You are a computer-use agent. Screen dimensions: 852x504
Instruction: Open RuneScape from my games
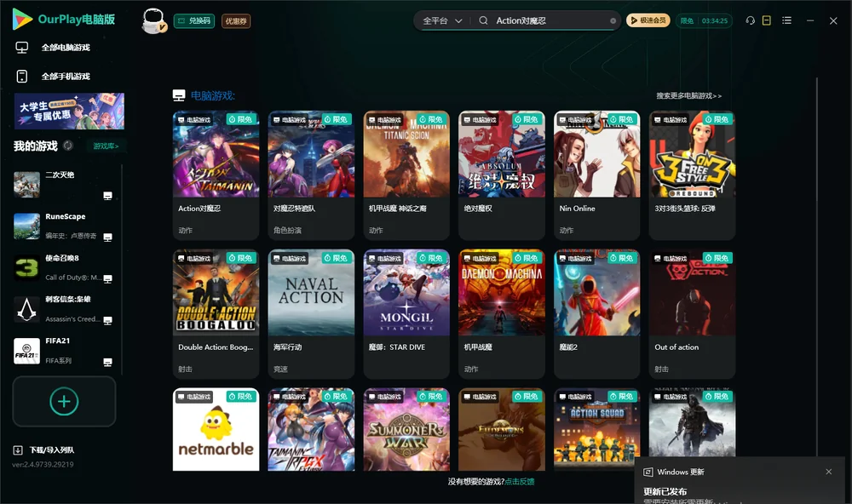64,226
